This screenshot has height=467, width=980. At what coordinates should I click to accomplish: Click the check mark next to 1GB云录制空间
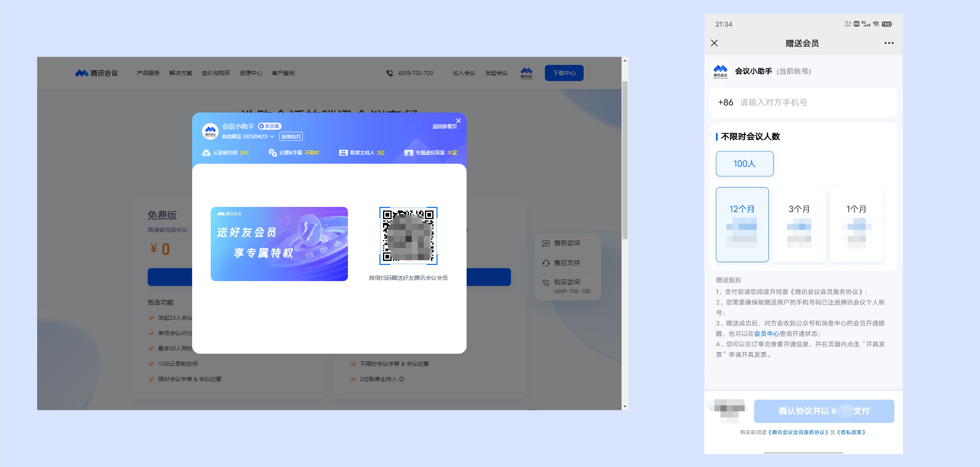151,364
